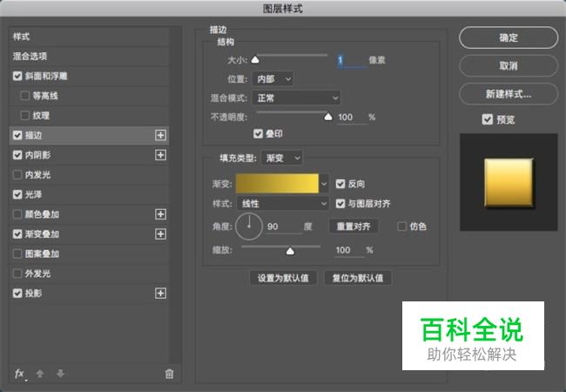The width and height of the screenshot is (566, 392).
Task: Add another 投影 effect with plus icon
Action: (160, 294)
